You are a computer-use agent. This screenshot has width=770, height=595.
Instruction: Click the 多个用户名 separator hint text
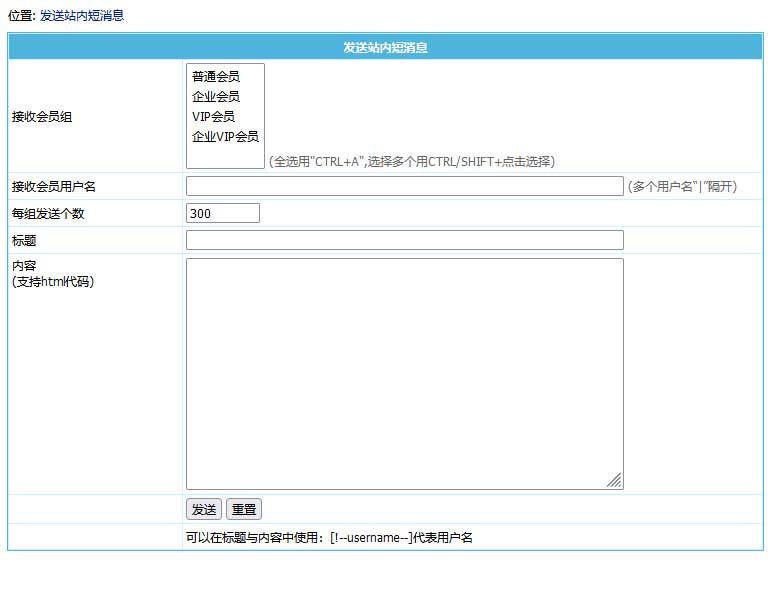coord(682,186)
